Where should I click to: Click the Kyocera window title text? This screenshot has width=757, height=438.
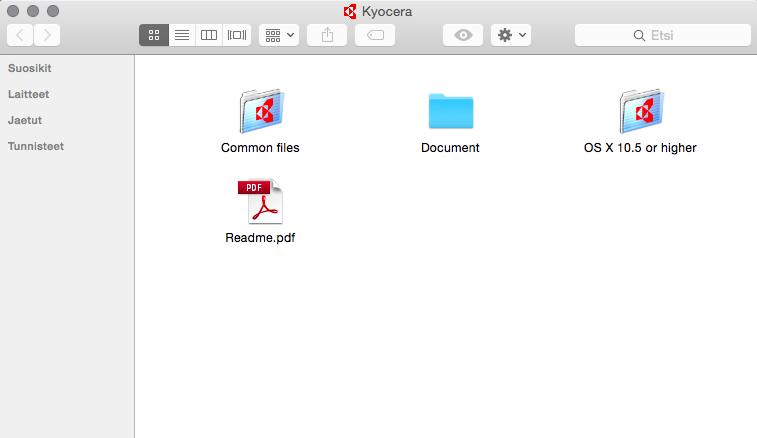[387, 12]
